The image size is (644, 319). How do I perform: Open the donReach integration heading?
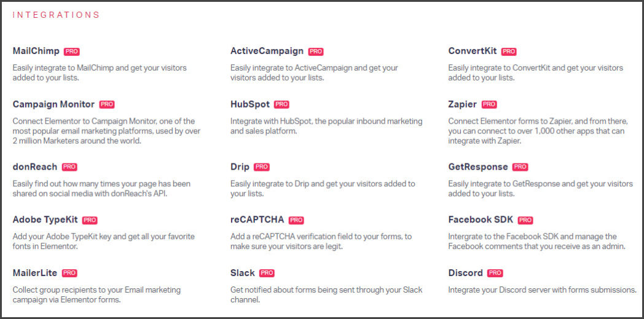(x=35, y=167)
